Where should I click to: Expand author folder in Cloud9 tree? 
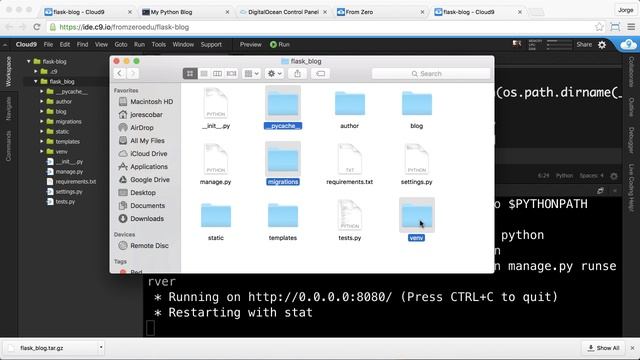[x=42, y=102]
